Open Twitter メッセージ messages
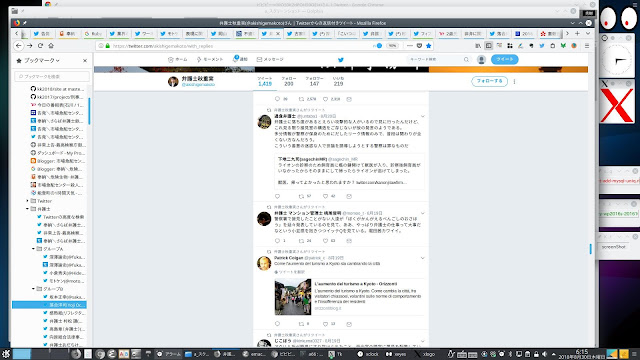The image size is (640, 360). (270, 60)
